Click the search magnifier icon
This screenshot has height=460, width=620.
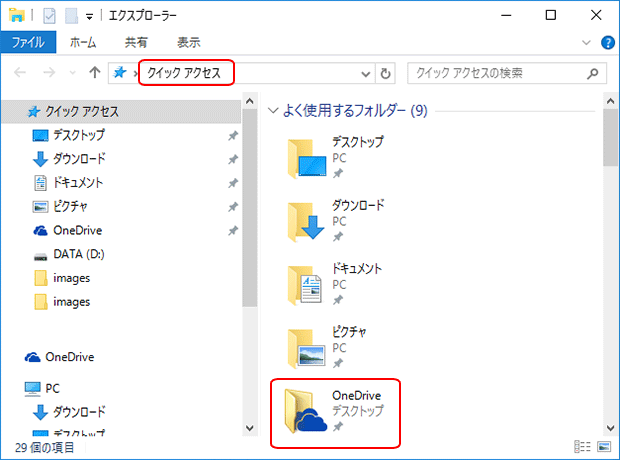592,74
